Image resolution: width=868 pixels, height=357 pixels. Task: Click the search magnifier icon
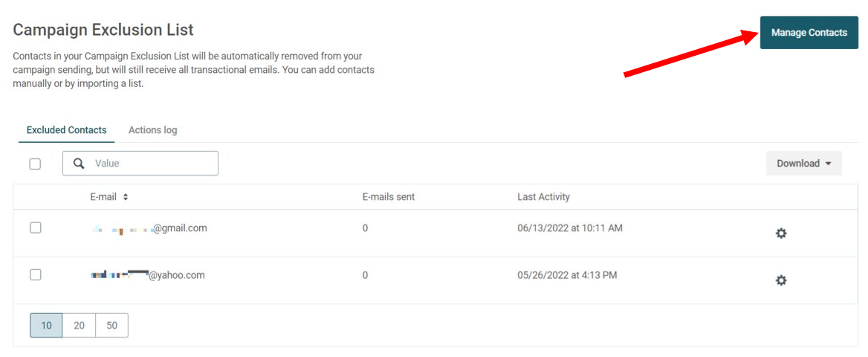tap(80, 164)
